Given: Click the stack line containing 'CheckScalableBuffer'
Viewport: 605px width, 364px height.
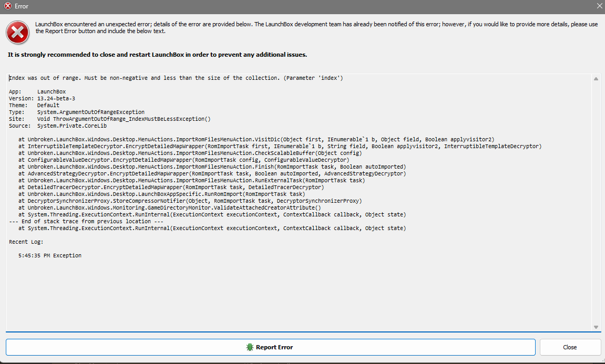Looking at the screenshot, I should pyautogui.click(x=190, y=153).
